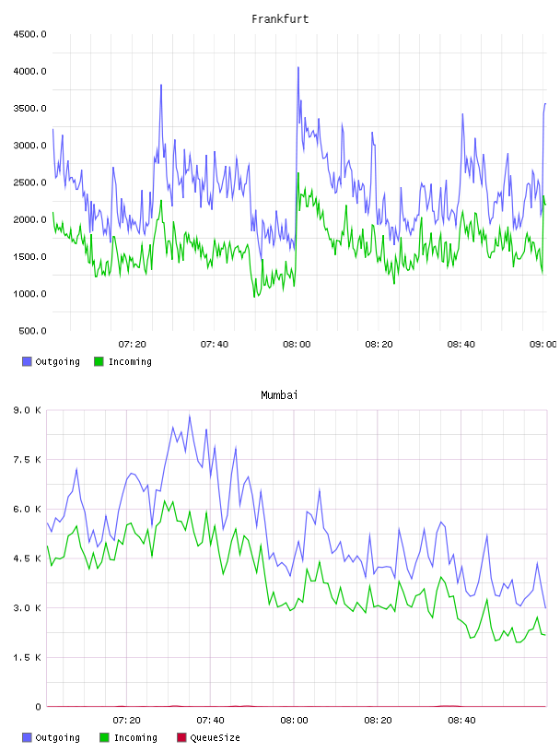The width and height of the screenshot is (560, 752).
Task: Select the Frankfurt chart title
Action: tap(280, 19)
